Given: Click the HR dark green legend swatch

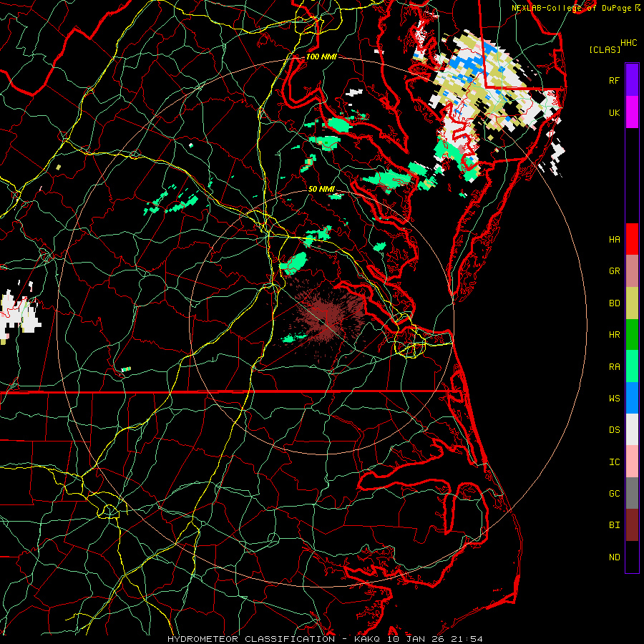Looking at the screenshot, I should point(632,335).
